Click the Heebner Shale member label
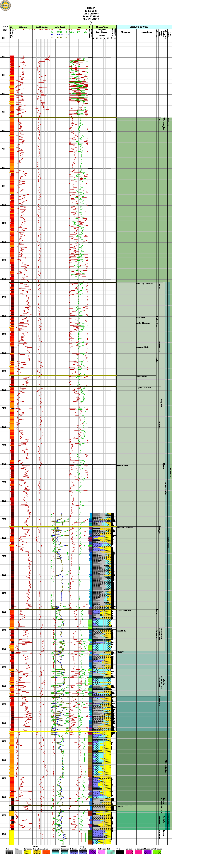 (122, 465)
